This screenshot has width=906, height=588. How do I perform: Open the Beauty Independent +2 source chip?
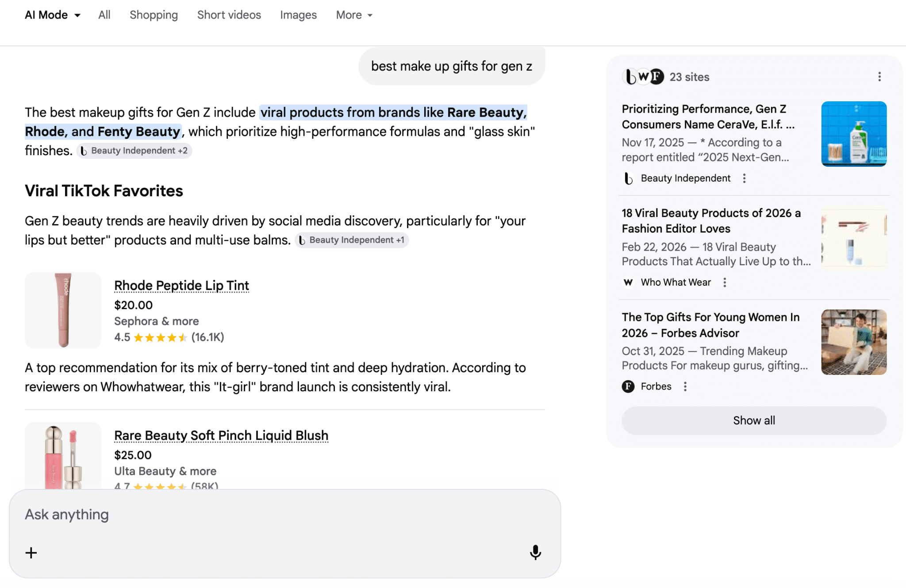pyautogui.click(x=134, y=151)
